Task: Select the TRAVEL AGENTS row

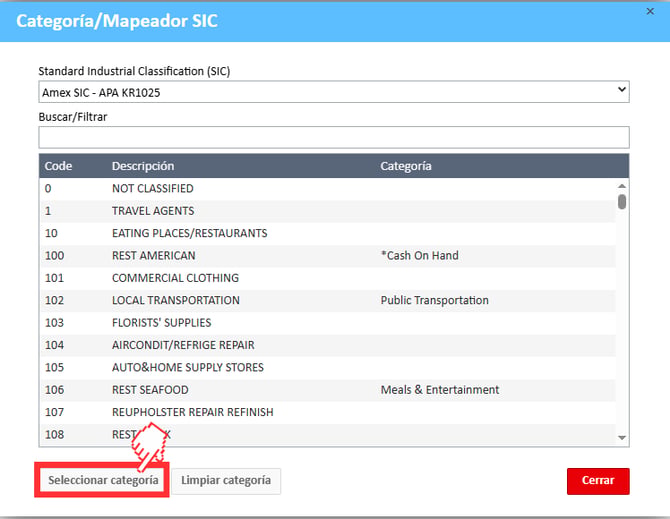Action: tap(328, 211)
